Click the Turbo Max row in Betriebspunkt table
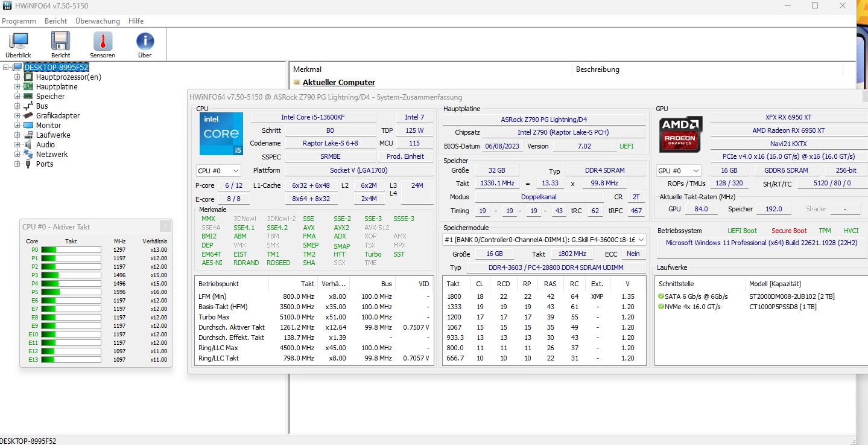The image size is (868, 445). click(x=314, y=317)
